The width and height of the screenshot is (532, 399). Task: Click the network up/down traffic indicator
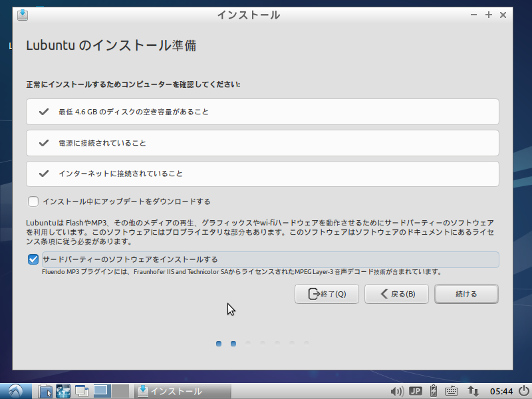(x=473, y=391)
